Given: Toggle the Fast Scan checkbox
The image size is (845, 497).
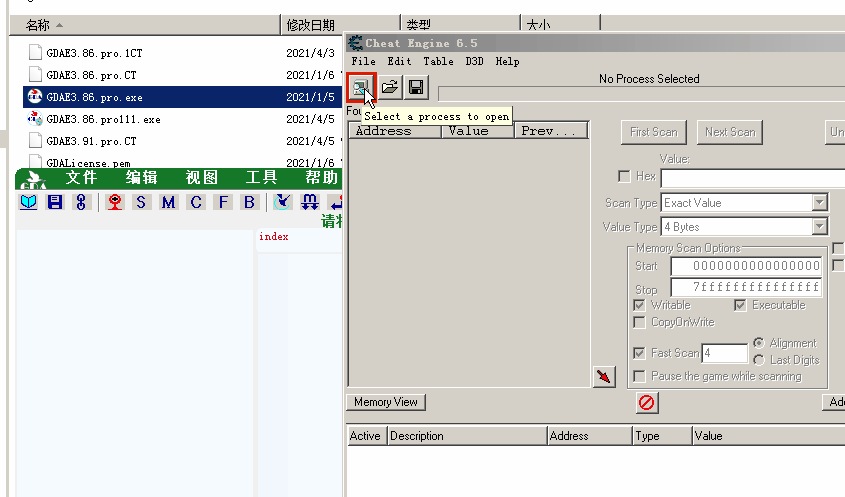Looking at the screenshot, I should (x=639, y=353).
